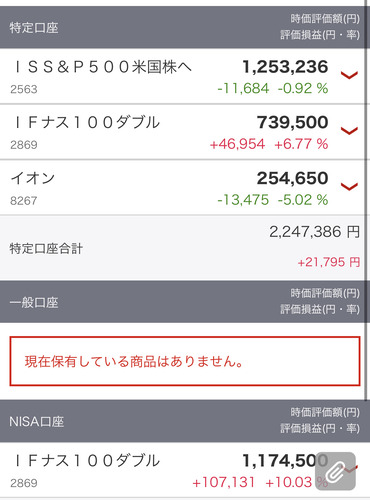Expand the S&P500 米国株 row chevron
370x500 pixels.
click(x=349, y=75)
